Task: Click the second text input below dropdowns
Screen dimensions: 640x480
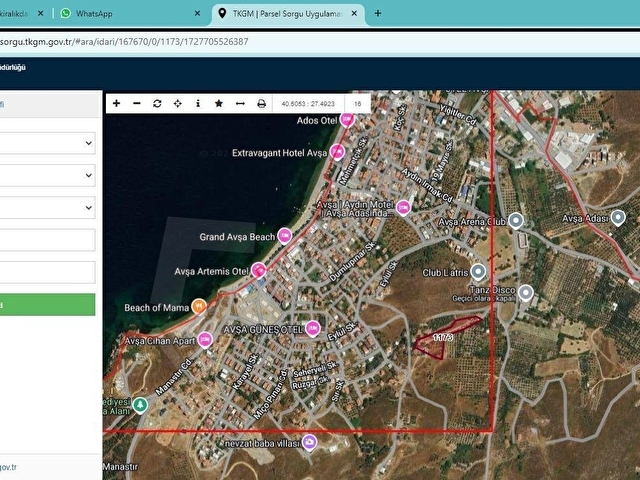Action: click(x=48, y=272)
